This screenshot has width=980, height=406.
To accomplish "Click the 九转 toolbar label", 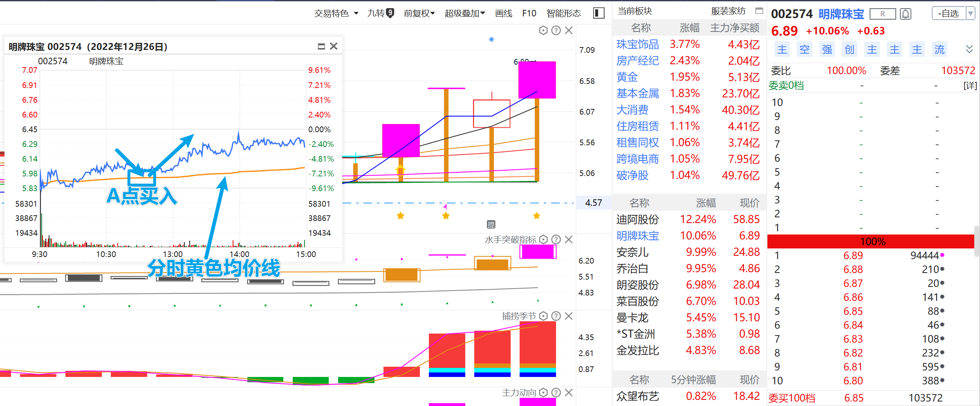I will pos(376,13).
